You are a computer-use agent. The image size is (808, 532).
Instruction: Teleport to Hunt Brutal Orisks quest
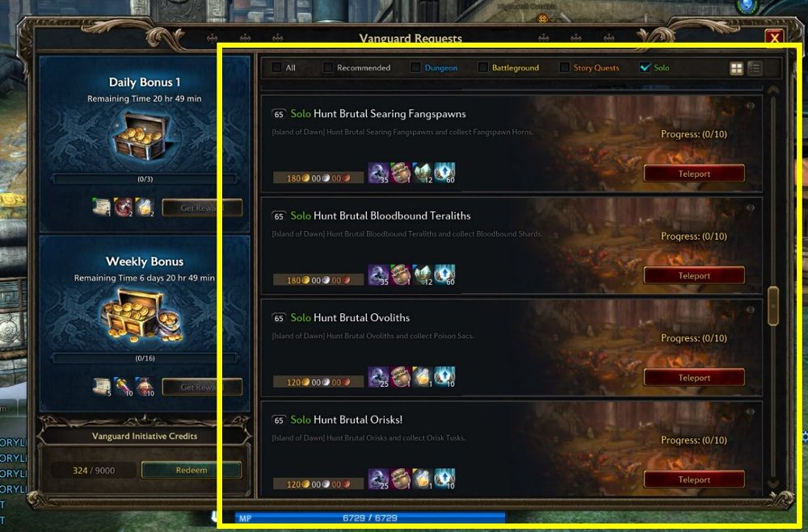click(x=694, y=480)
